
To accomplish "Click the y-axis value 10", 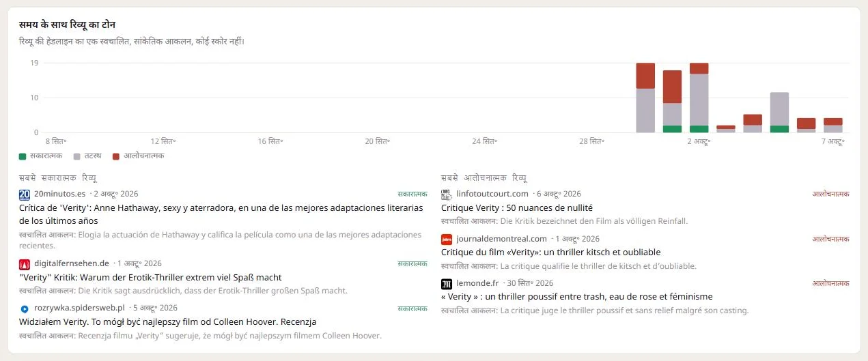I will pos(33,98).
